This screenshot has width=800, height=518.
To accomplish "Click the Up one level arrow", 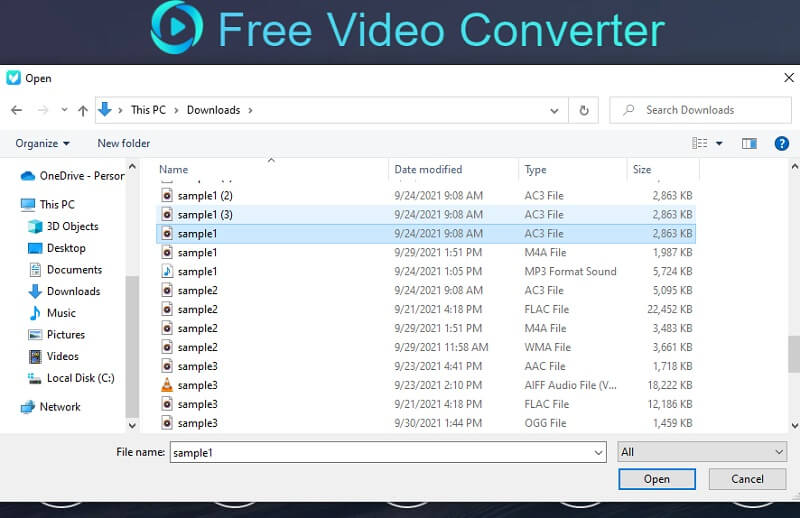I will (x=83, y=110).
